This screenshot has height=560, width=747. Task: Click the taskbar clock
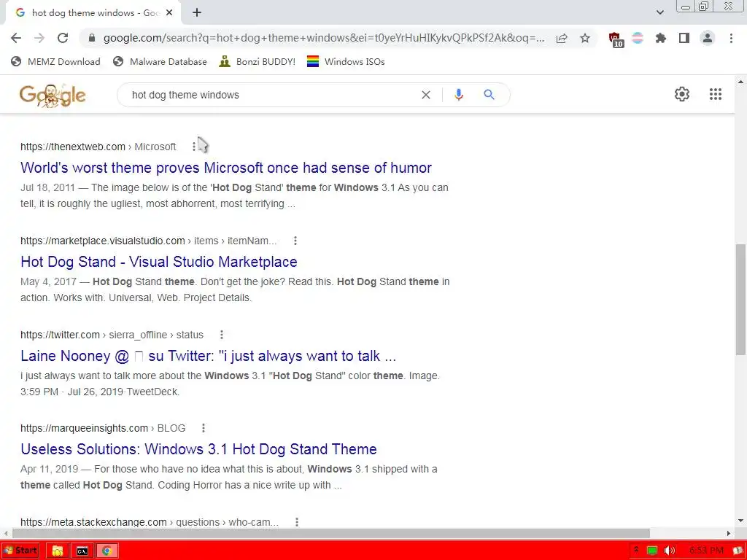(706, 551)
